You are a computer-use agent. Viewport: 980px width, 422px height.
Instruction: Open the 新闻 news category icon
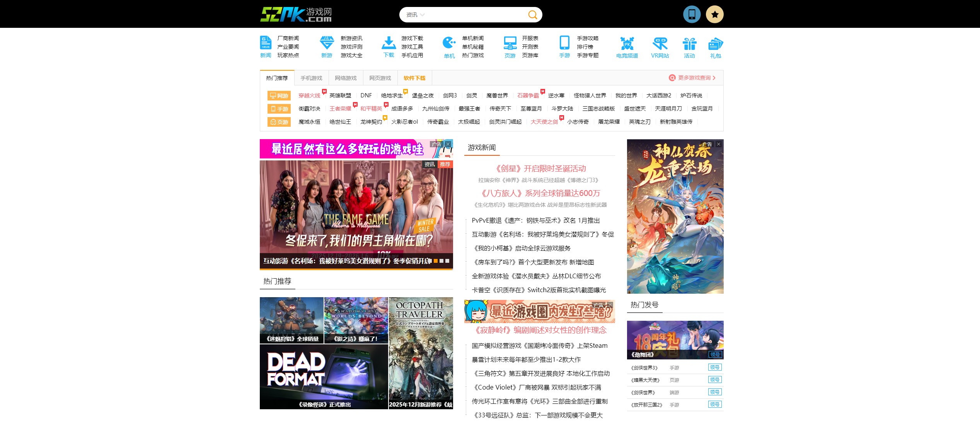point(266,43)
